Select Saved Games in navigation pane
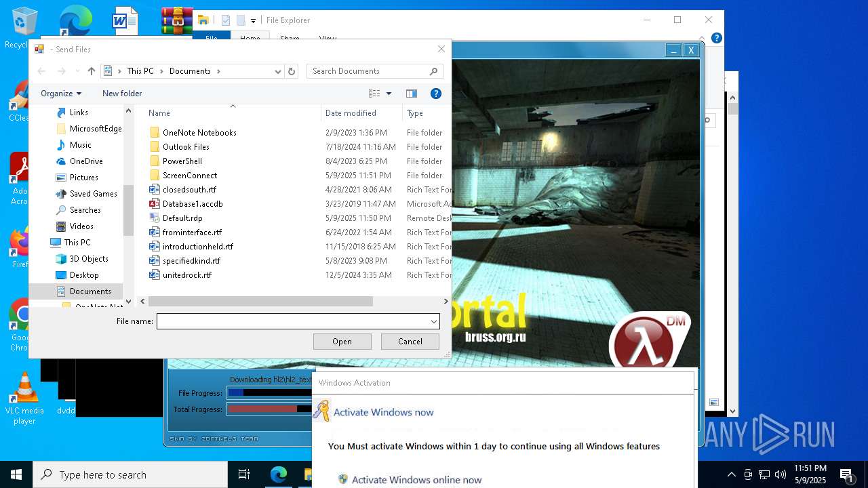This screenshot has height=488, width=868. click(94, 194)
